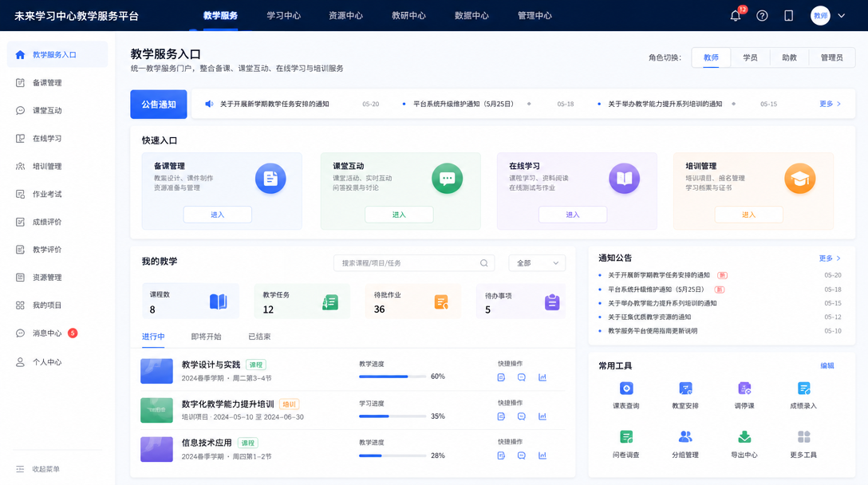
Task: Click 进入 button in 培训管理 card
Action: tap(749, 215)
